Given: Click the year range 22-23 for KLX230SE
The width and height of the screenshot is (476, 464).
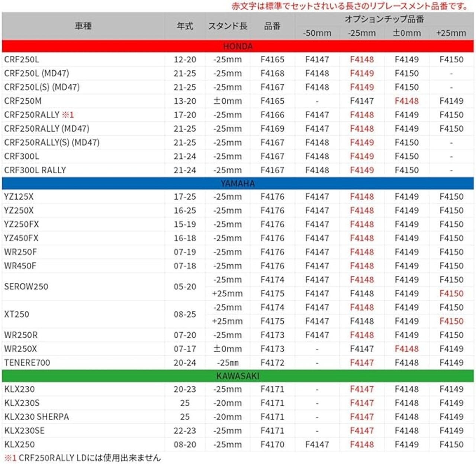Looking at the screenshot, I should click(185, 431).
